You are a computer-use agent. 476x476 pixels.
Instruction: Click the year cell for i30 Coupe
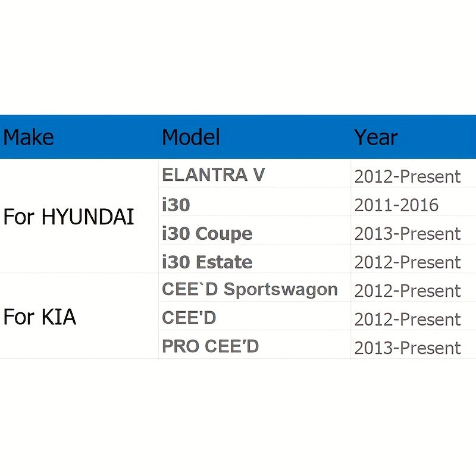pyautogui.click(x=408, y=234)
